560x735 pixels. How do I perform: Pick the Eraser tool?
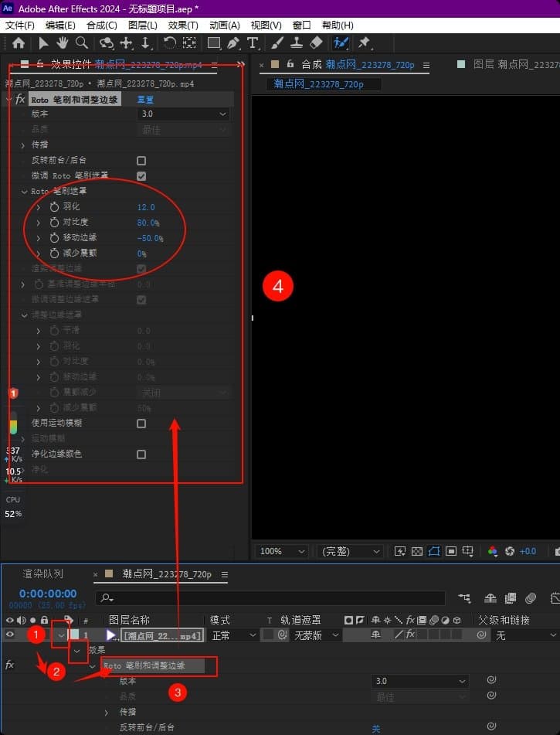coord(316,43)
